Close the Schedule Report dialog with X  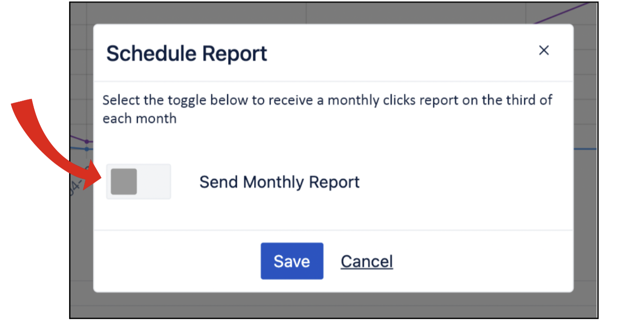click(544, 50)
